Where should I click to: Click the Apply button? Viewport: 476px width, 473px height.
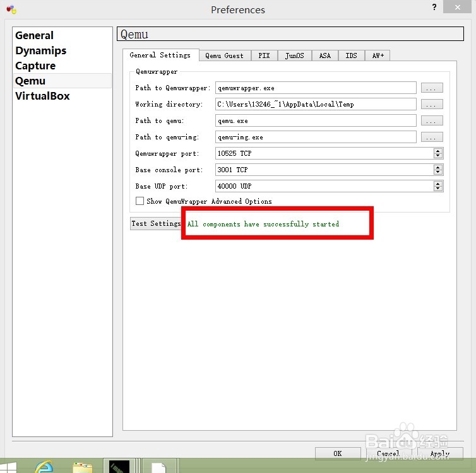click(440, 453)
